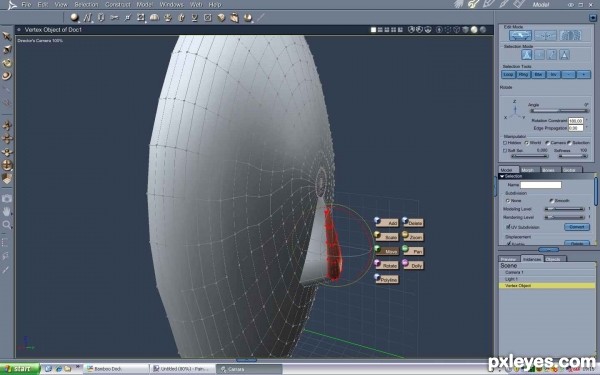This screenshot has width=600, height=375.
Task: Select the Selection manipulator option
Action: tap(569, 143)
